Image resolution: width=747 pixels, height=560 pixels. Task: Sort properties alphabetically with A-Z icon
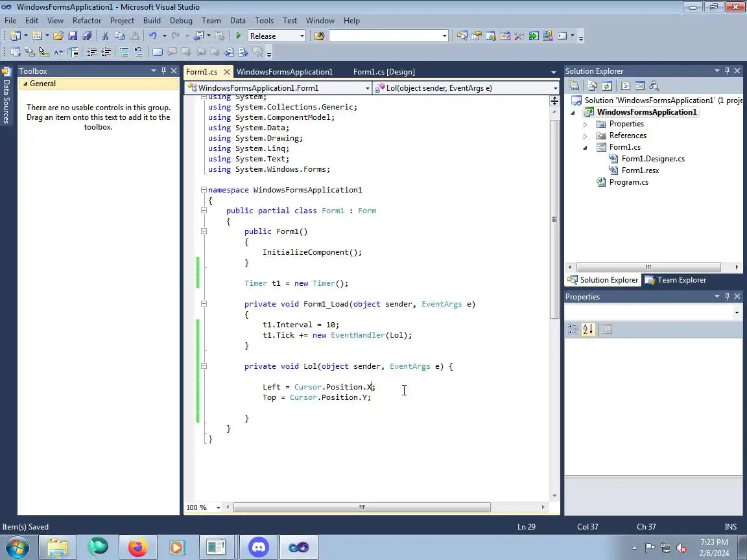click(588, 329)
